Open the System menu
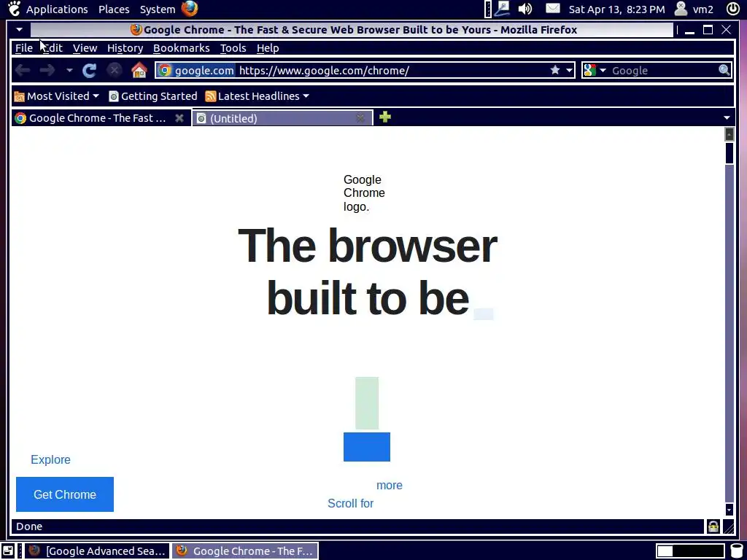Screen dimensions: 747x560 point(158,9)
